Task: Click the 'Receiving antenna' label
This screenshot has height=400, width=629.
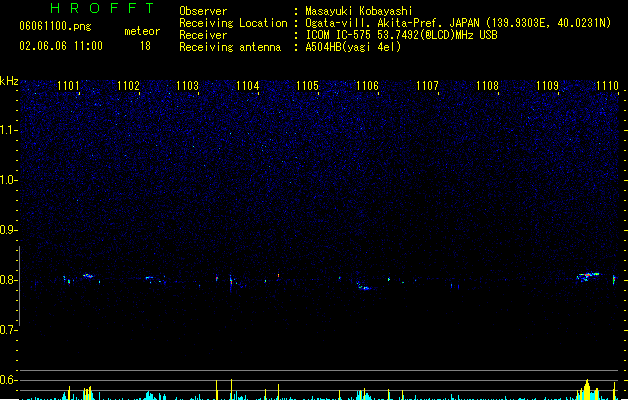Action: click(x=230, y=47)
